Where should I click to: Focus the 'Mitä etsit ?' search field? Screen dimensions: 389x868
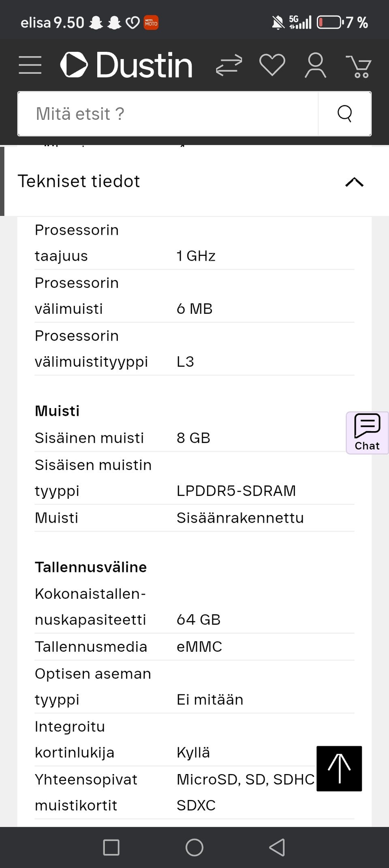168,114
